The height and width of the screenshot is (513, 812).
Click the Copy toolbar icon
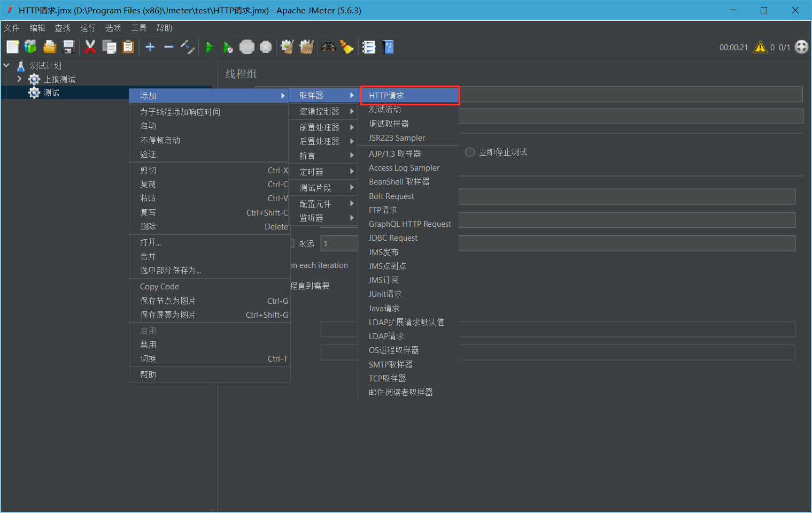pyautogui.click(x=109, y=47)
